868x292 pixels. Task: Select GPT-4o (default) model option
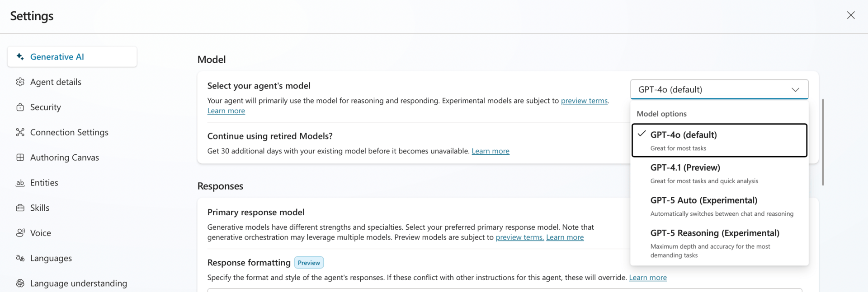pyautogui.click(x=719, y=140)
